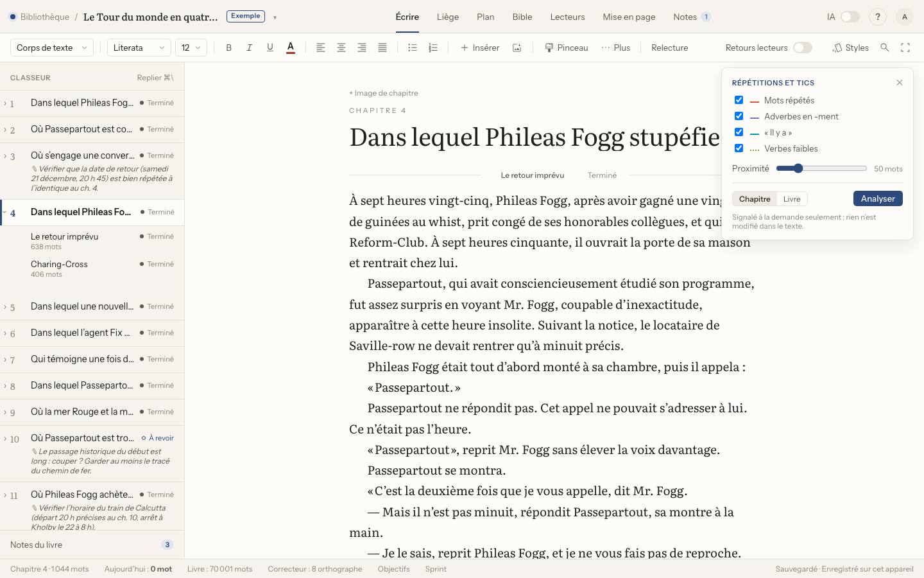924x578 pixels.
Task: Underline the selected text
Action: (270, 48)
